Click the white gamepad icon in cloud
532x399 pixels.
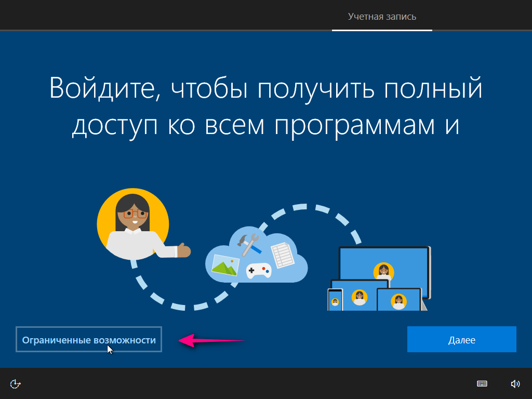pyautogui.click(x=258, y=270)
